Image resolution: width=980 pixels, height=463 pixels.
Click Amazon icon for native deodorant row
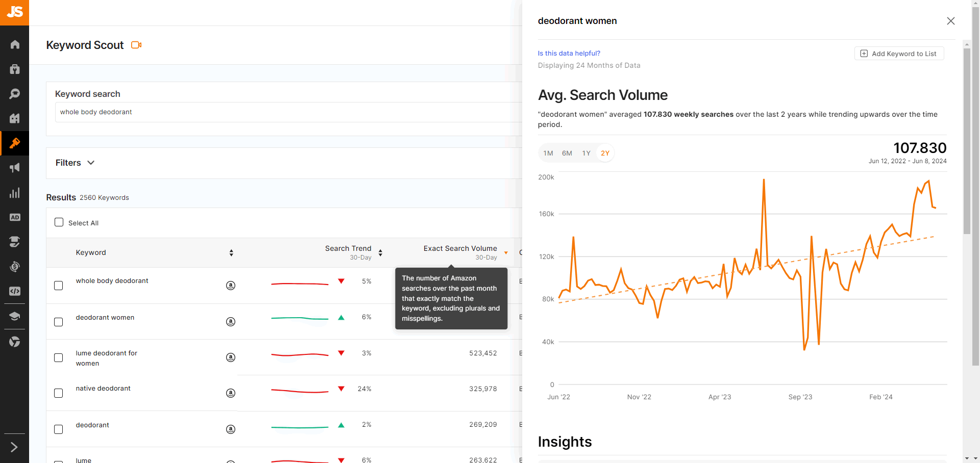click(x=231, y=393)
